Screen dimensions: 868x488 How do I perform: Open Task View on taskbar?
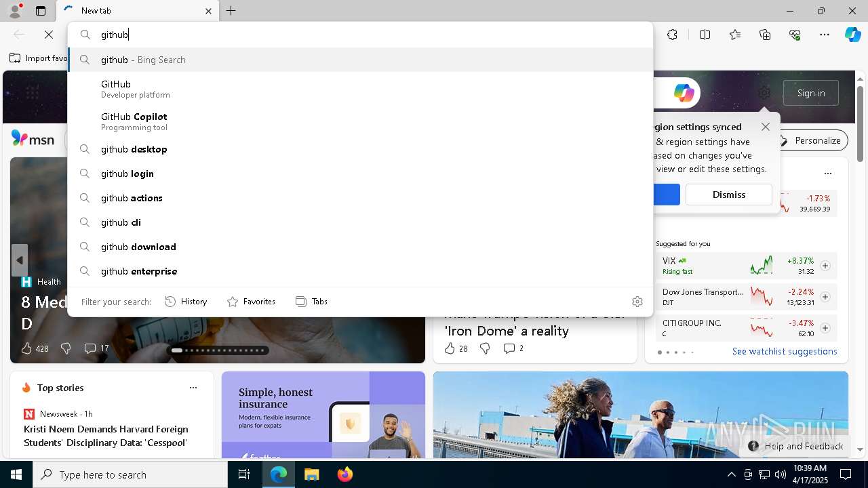click(244, 474)
